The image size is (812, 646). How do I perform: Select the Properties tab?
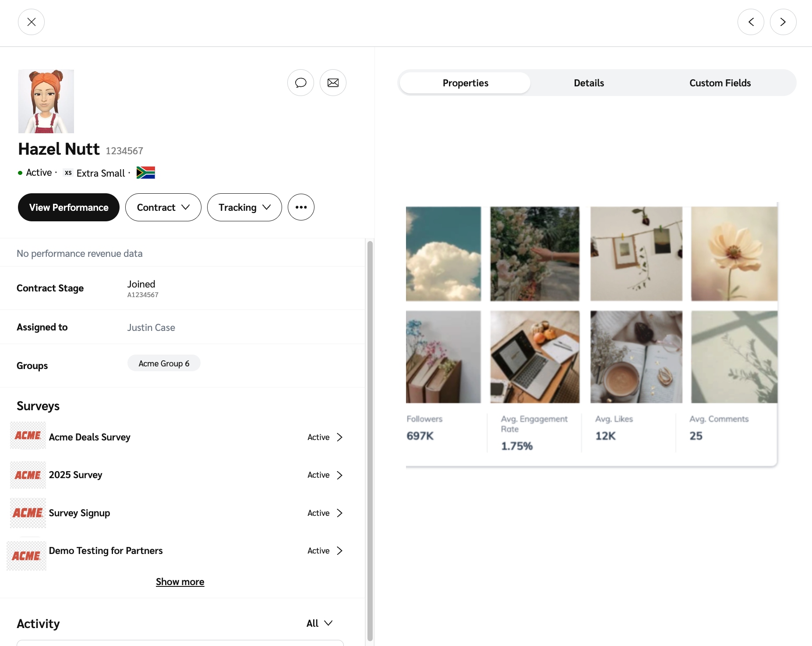pyautogui.click(x=465, y=83)
